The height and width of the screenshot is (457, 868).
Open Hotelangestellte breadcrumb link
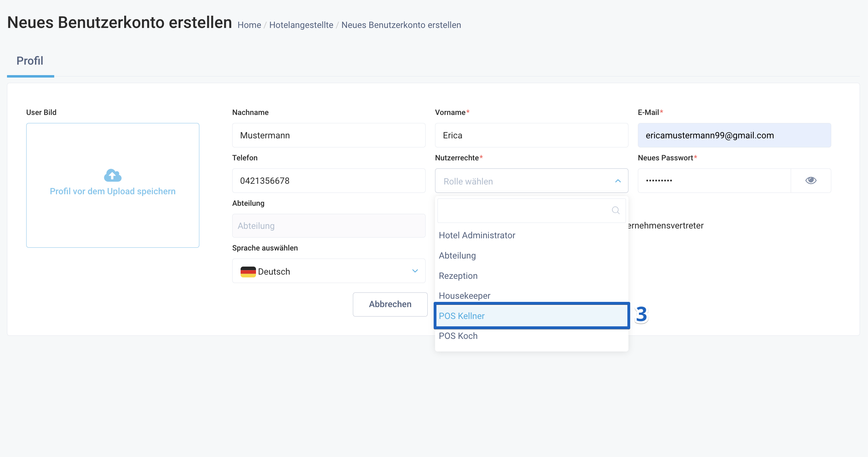coord(301,25)
